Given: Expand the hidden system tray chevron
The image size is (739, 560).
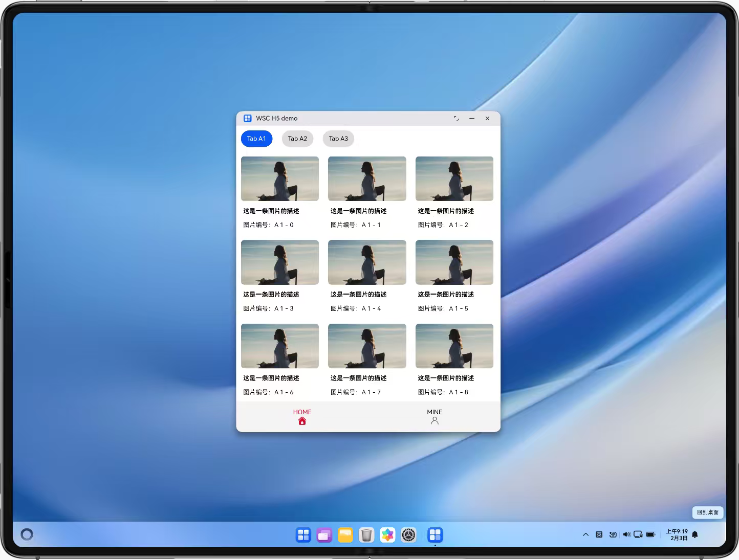Looking at the screenshot, I should (585, 534).
